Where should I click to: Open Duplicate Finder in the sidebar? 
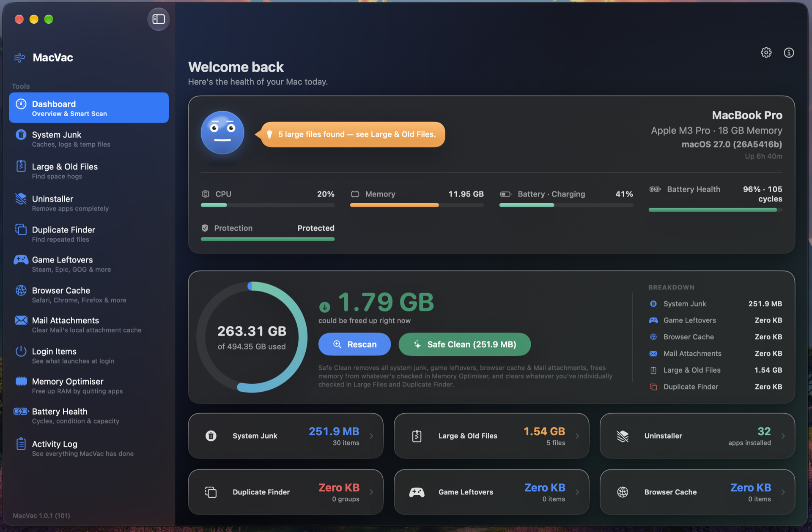point(89,234)
